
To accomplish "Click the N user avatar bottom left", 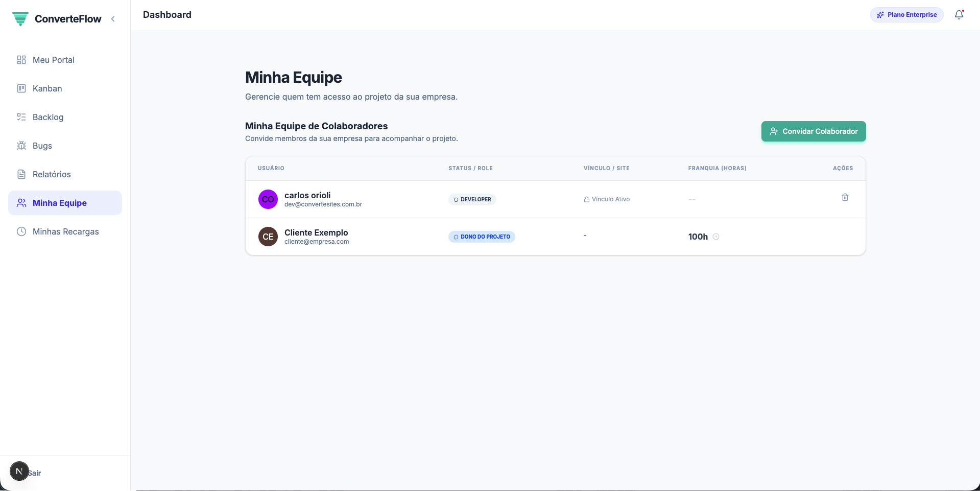I will [19, 471].
